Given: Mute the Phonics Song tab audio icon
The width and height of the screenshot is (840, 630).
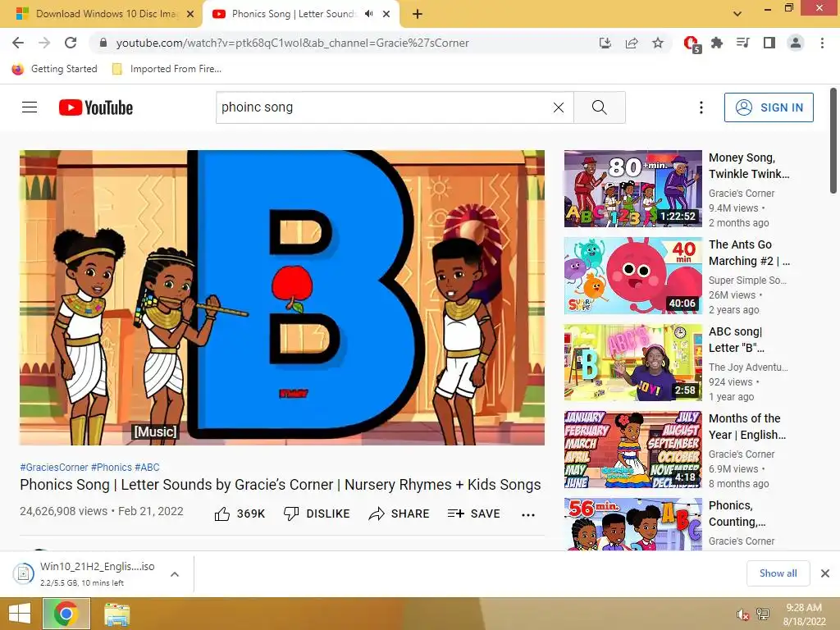Looking at the screenshot, I should coord(368,14).
